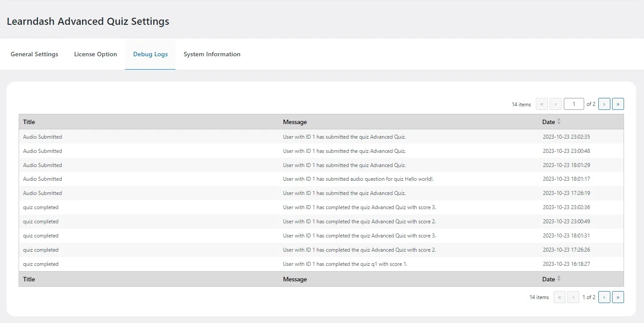This screenshot has height=323, width=644.
Task: Click the Date sort arrow in bottom header
Action: coord(558,279)
